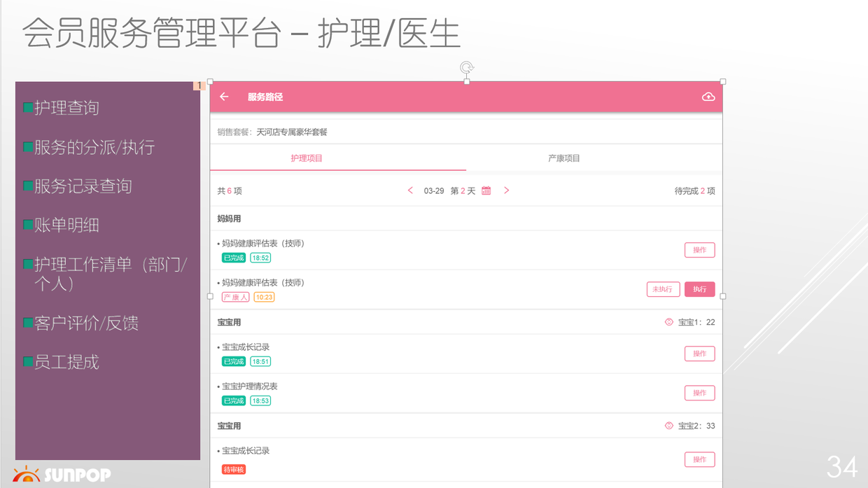Click the right-middle resize handle of picture

tap(723, 296)
